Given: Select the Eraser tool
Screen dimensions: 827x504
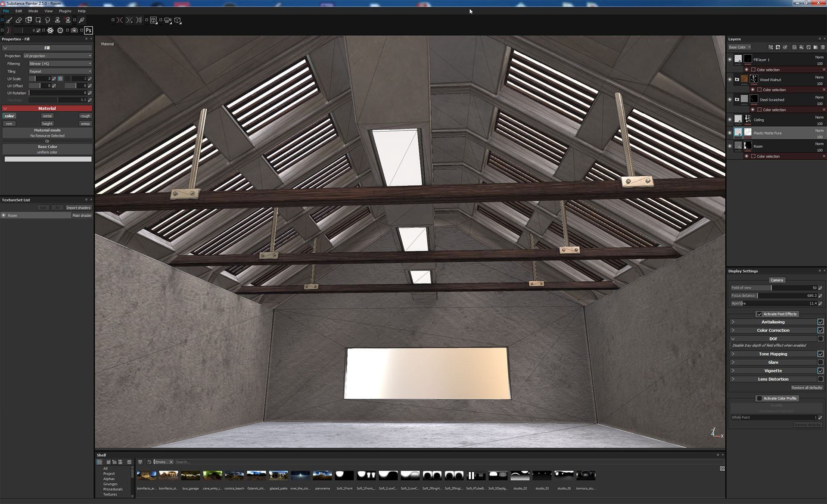Looking at the screenshot, I should tap(19, 20).
